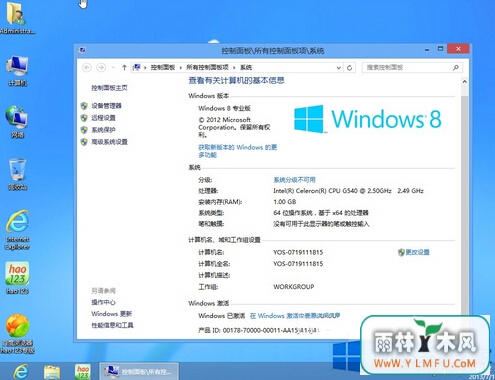Go up one level in control panel
Screen dimensions: 495x380
tap(124, 68)
